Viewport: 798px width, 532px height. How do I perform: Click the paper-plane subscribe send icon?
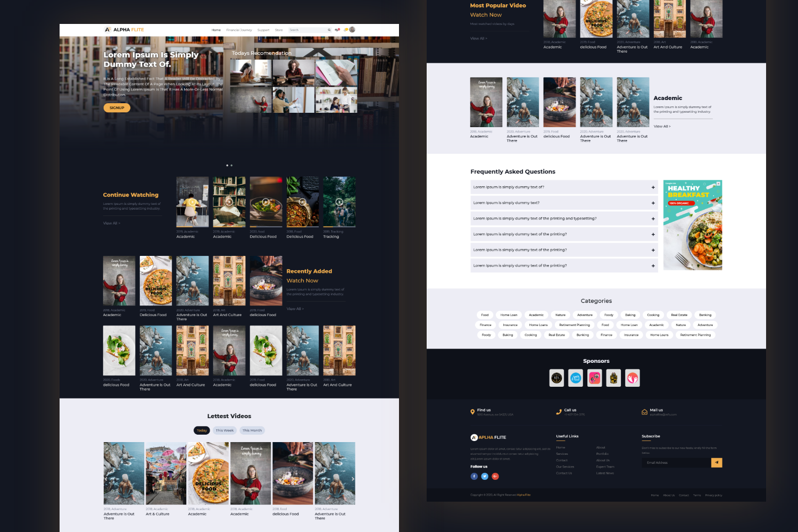click(x=717, y=463)
